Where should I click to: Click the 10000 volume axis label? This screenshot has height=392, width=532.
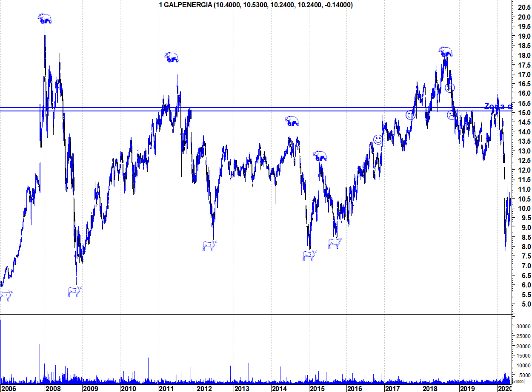(523, 366)
